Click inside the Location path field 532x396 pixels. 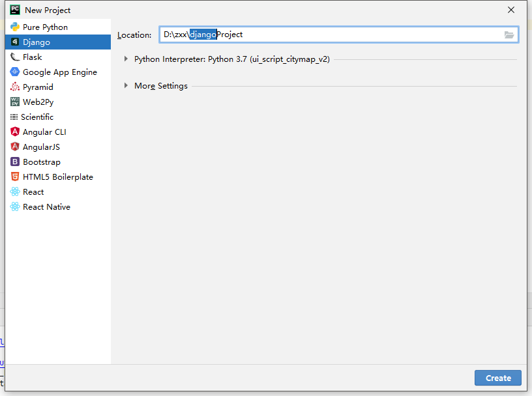coord(338,35)
